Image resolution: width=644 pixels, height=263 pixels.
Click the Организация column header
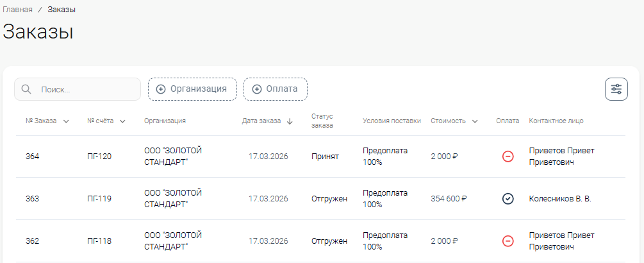(x=165, y=121)
